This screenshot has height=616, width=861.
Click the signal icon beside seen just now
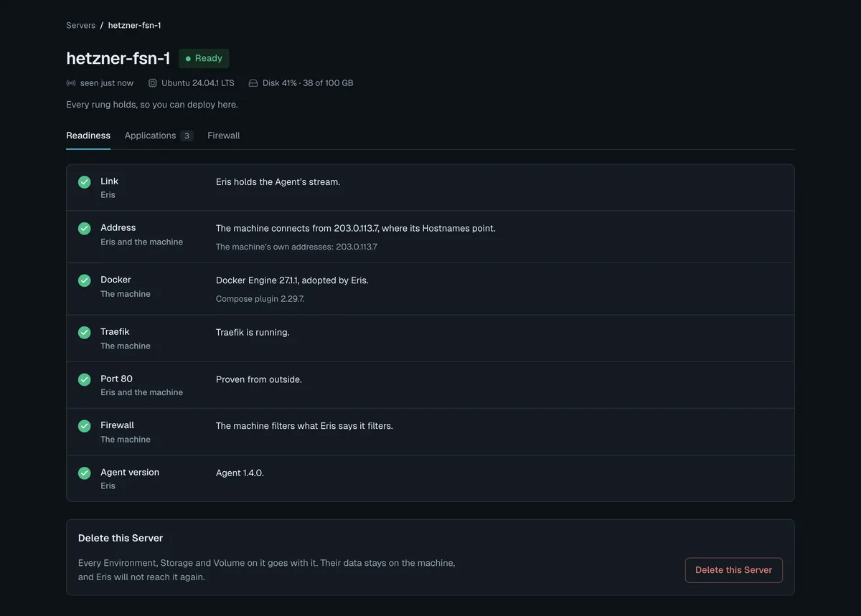coord(71,83)
